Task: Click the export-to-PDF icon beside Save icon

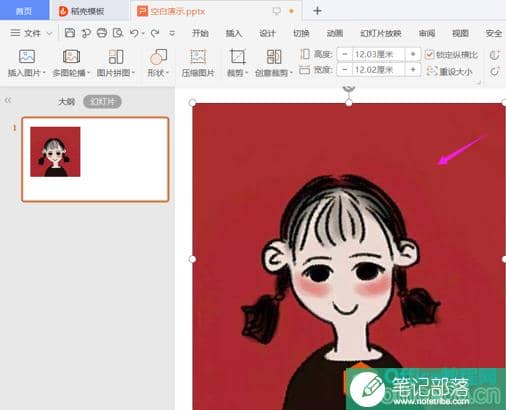Action: [x=86, y=33]
